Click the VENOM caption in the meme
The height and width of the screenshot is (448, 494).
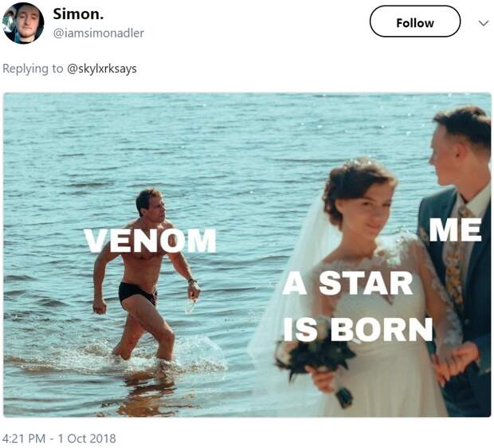(150, 241)
